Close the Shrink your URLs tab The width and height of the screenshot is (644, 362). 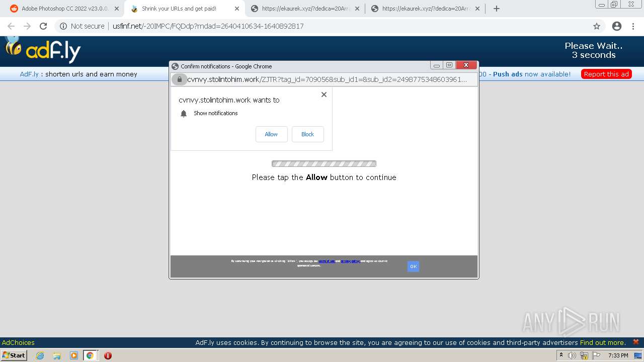(x=237, y=9)
